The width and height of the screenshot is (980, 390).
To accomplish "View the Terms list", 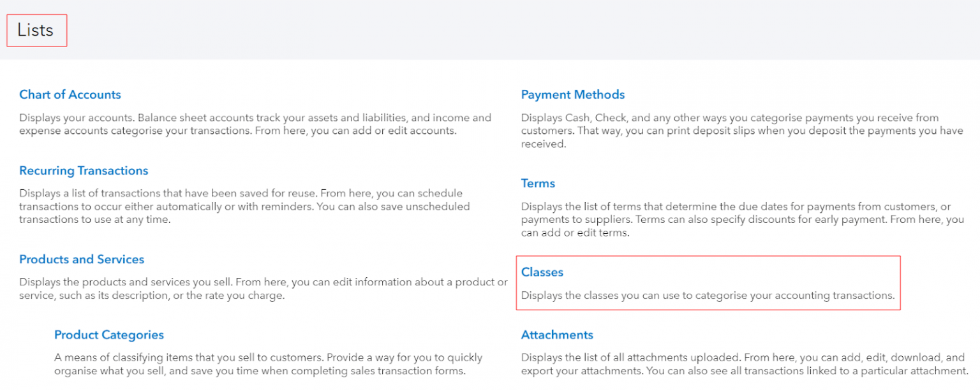I will coord(538,183).
